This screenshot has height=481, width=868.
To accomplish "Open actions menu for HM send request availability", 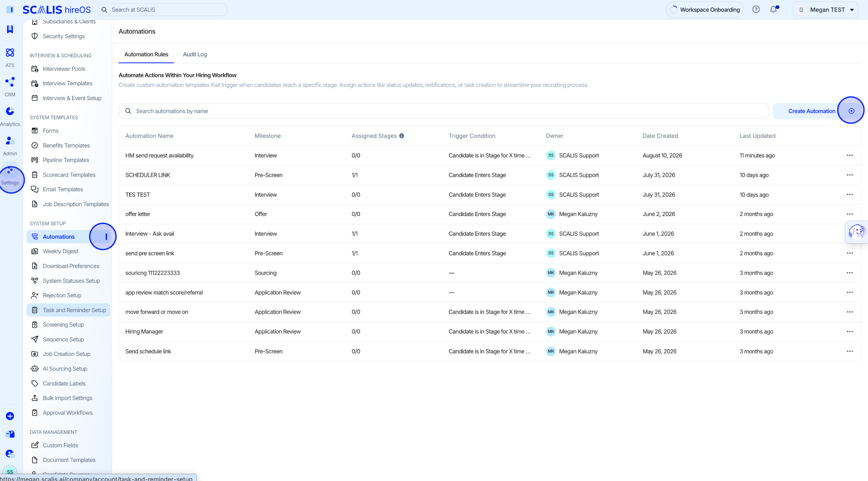I will (850, 155).
